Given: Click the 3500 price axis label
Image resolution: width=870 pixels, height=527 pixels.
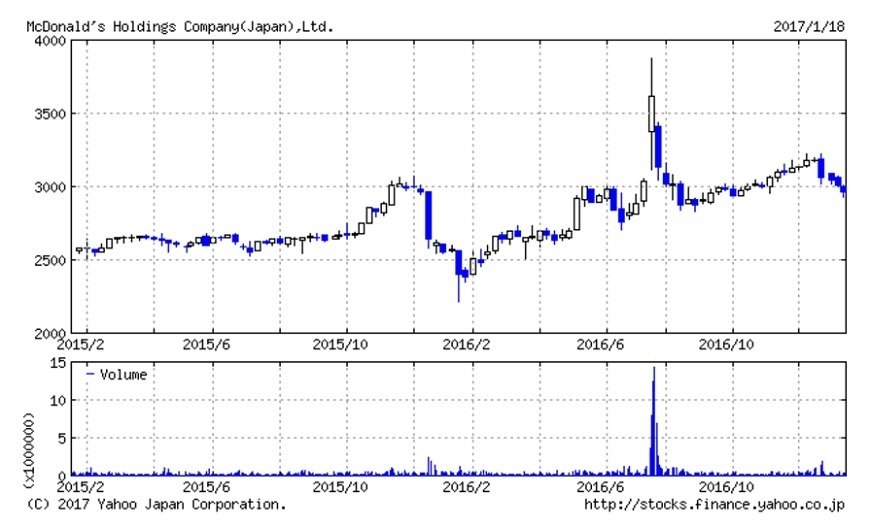Looking at the screenshot, I should 50,114.
